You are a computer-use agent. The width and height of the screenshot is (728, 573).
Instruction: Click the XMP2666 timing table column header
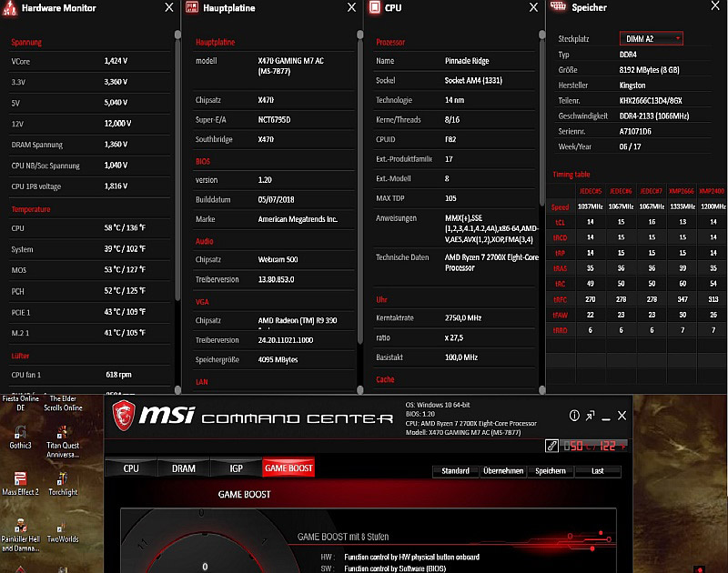coord(681,191)
